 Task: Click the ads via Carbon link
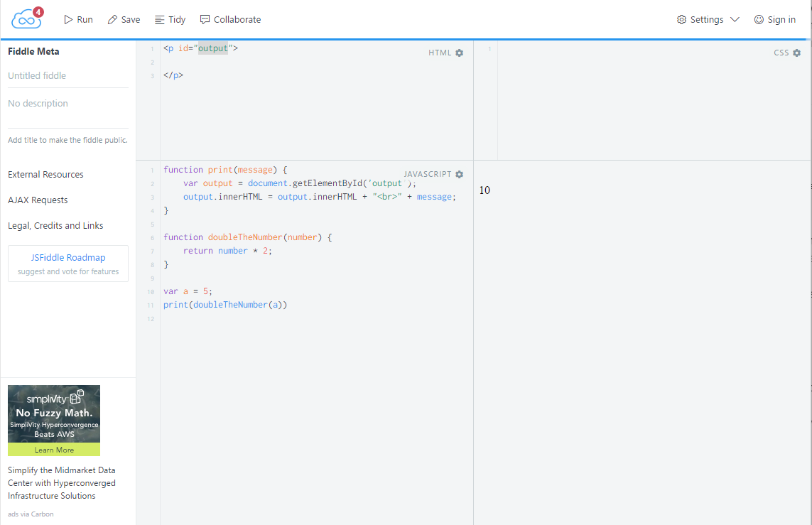coord(31,514)
